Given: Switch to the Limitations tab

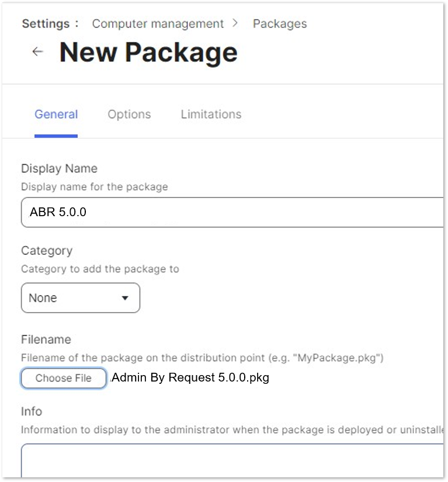Looking at the screenshot, I should click(211, 115).
